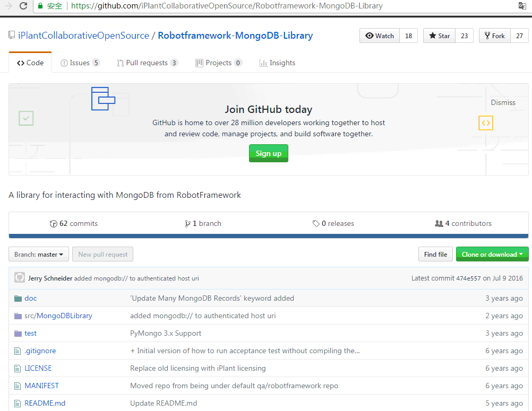Click the browser forward arrow

(x=8, y=6)
